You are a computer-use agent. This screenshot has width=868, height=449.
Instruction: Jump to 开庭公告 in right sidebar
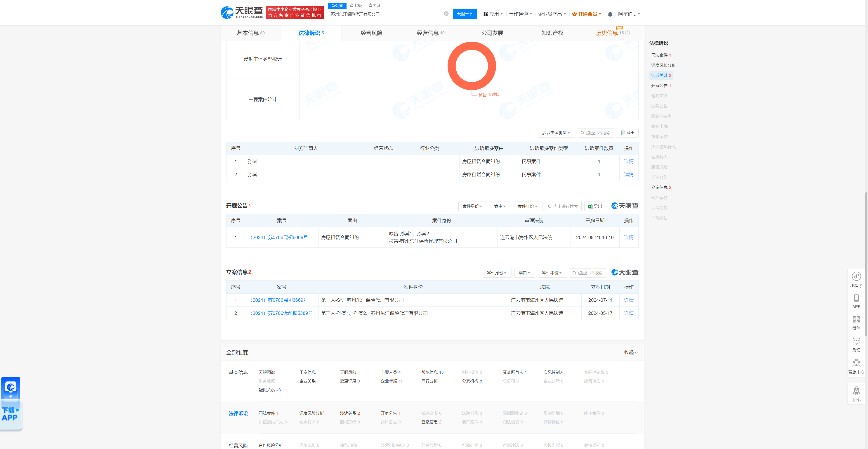tap(661, 86)
